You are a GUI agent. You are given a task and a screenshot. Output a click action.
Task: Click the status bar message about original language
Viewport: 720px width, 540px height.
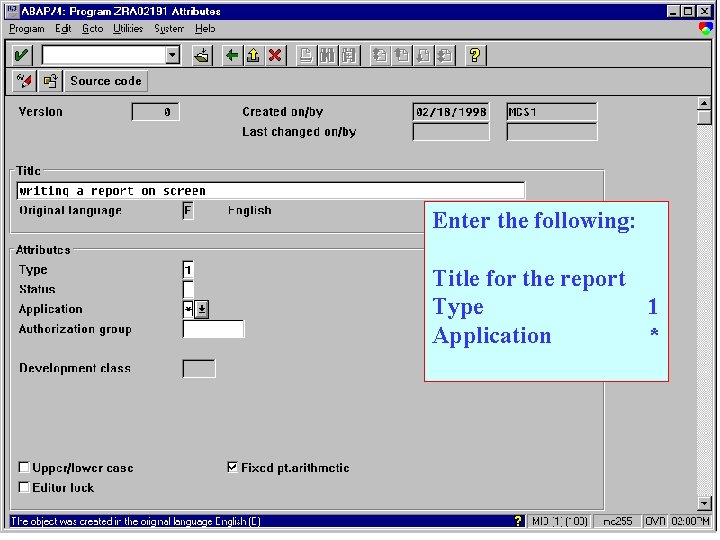[136, 521]
